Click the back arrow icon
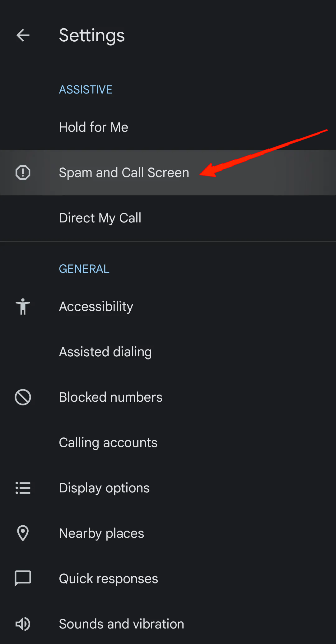 [x=23, y=35]
